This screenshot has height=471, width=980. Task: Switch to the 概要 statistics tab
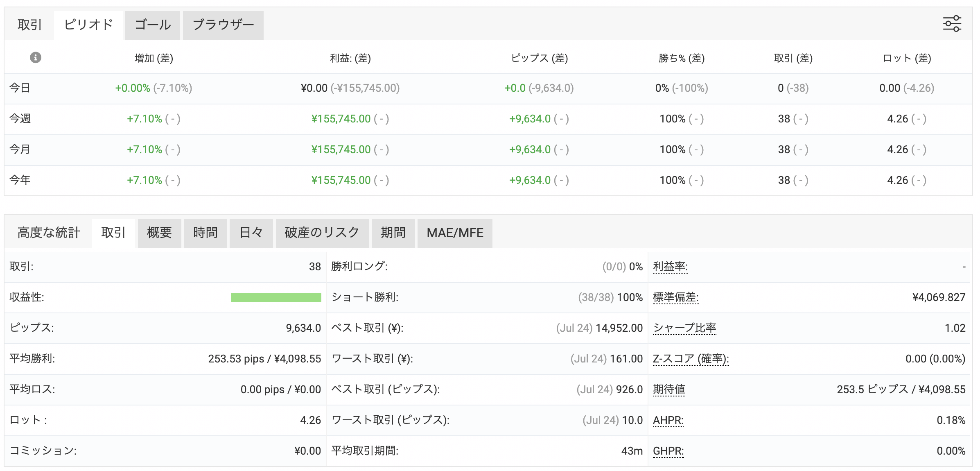pyautogui.click(x=159, y=233)
